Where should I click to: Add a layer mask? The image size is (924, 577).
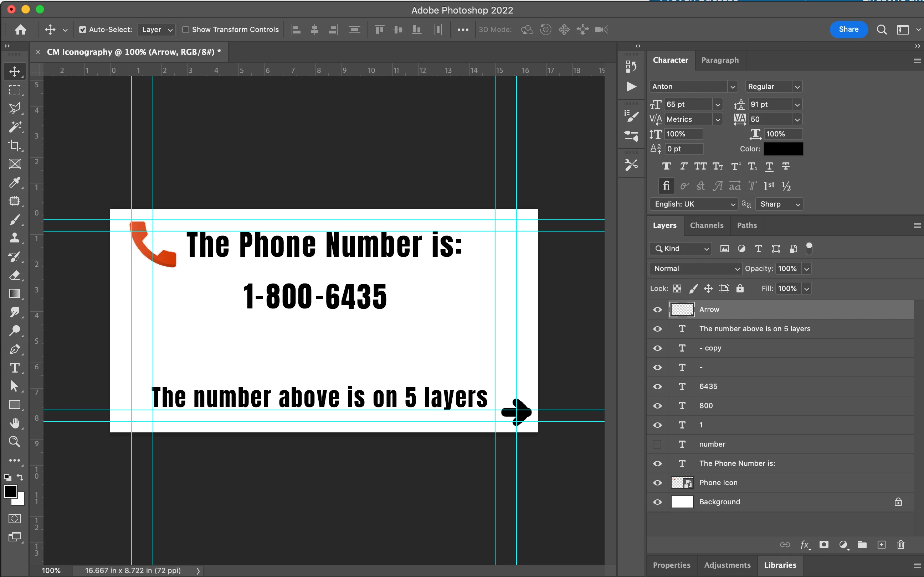tap(824, 545)
